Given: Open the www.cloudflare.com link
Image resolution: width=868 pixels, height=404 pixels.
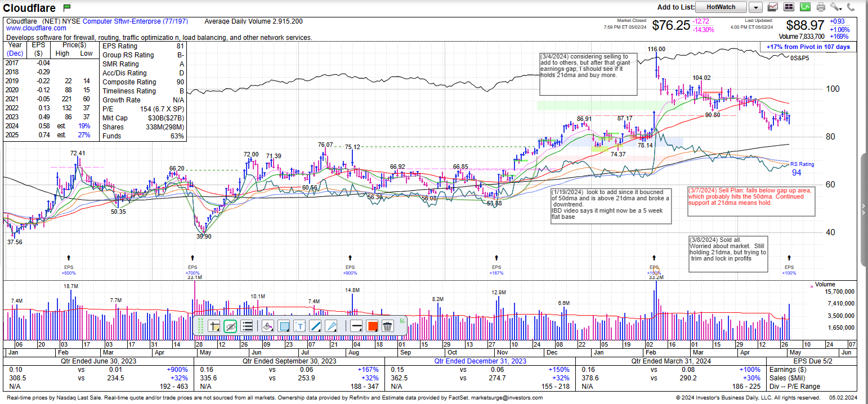Looking at the screenshot, I should click(x=36, y=28).
